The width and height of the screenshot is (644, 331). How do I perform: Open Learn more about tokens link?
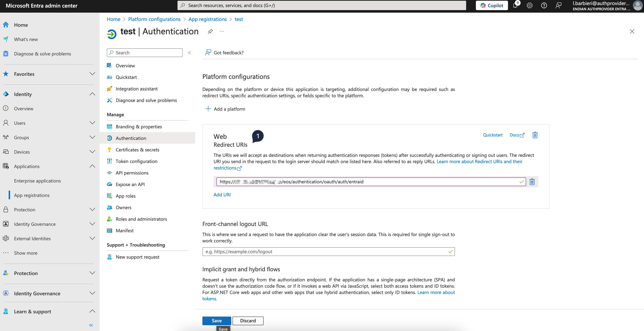pos(436,292)
